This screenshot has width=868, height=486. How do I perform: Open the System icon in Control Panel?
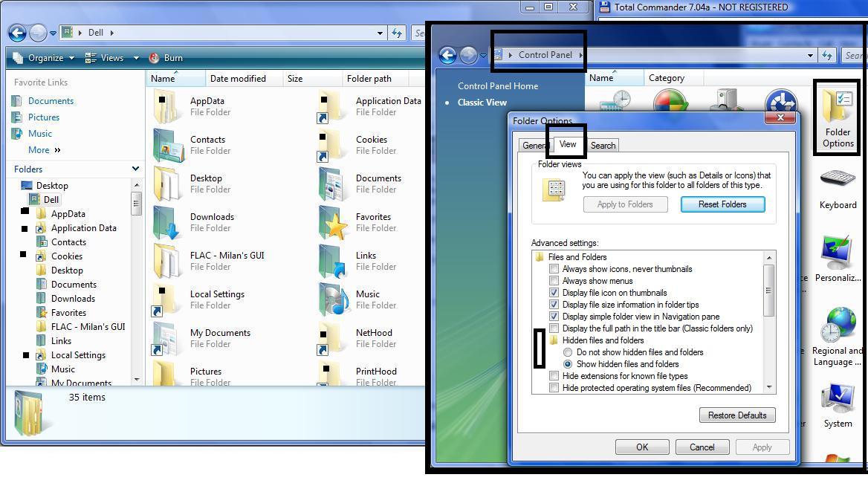[x=838, y=397]
